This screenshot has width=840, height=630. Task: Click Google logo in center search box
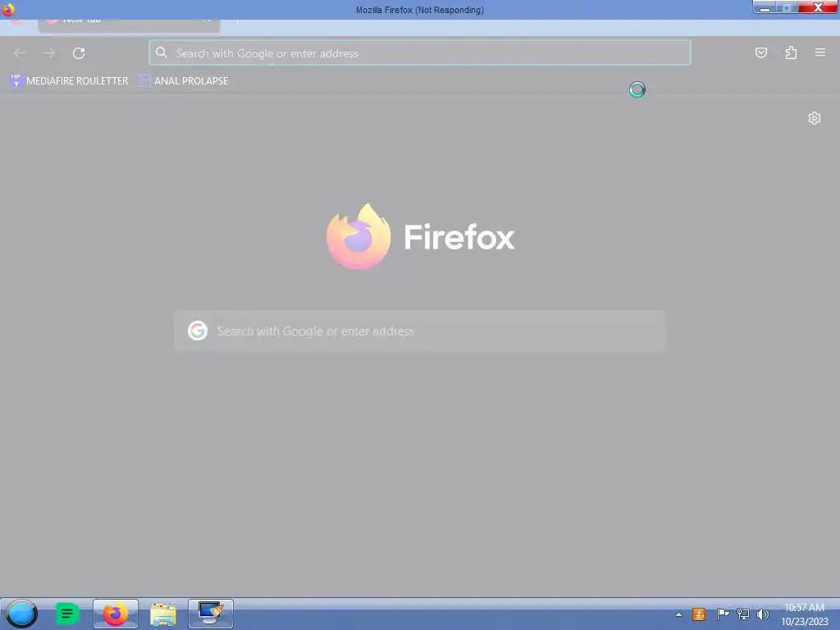pyautogui.click(x=198, y=331)
